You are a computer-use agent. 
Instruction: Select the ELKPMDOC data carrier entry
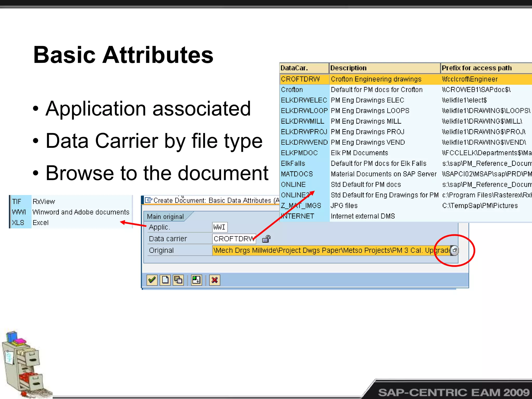304,153
